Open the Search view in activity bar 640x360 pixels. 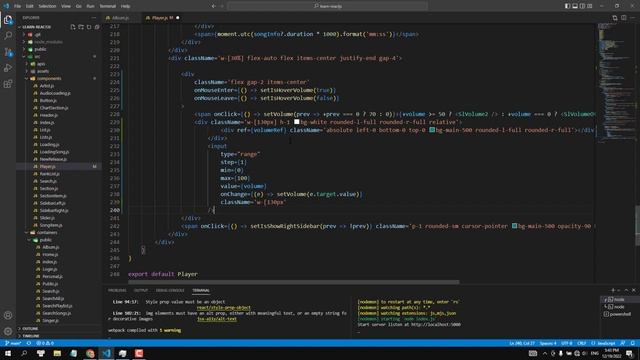coord(8,36)
